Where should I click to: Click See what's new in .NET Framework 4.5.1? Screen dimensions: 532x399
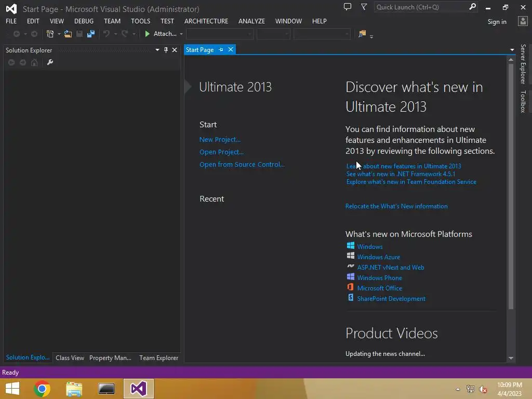click(401, 174)
